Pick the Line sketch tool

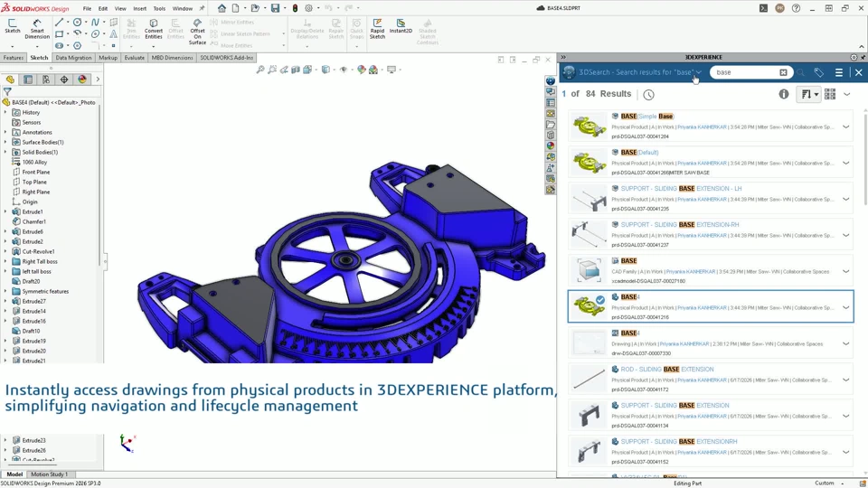point(59,22)
